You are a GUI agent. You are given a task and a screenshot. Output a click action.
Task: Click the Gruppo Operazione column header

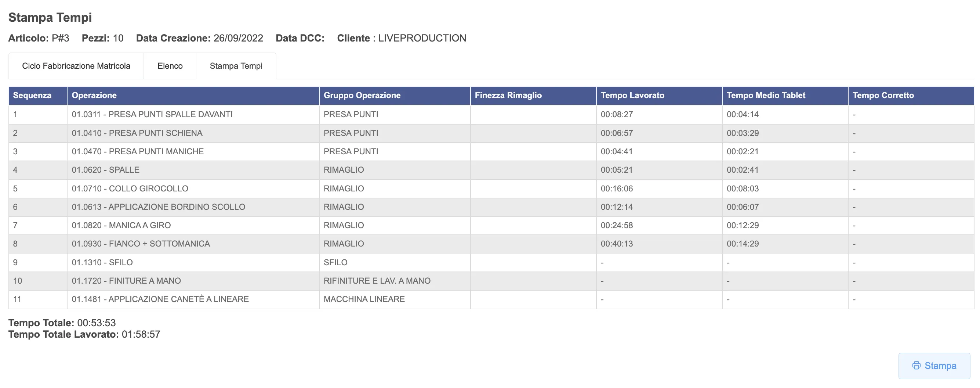[x=362, y=95]
